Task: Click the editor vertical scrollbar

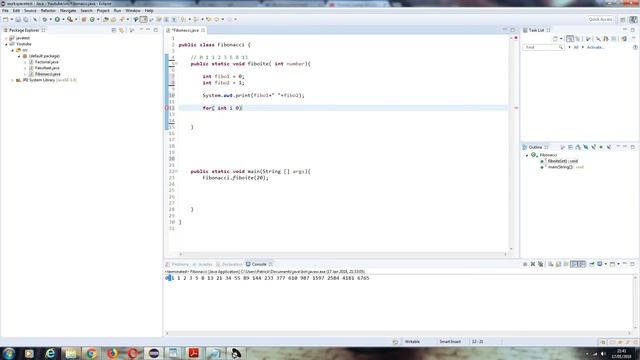Action: coord(511,143)
